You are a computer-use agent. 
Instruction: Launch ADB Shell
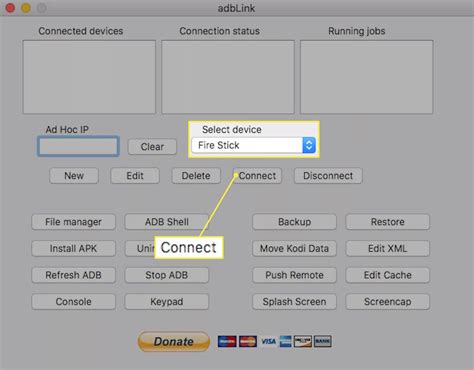click(167, 222)
